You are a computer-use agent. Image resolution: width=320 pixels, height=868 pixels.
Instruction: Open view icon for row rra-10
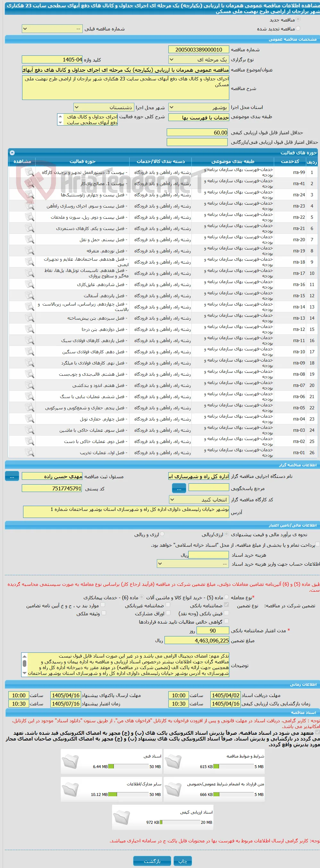tap(30, 351)
